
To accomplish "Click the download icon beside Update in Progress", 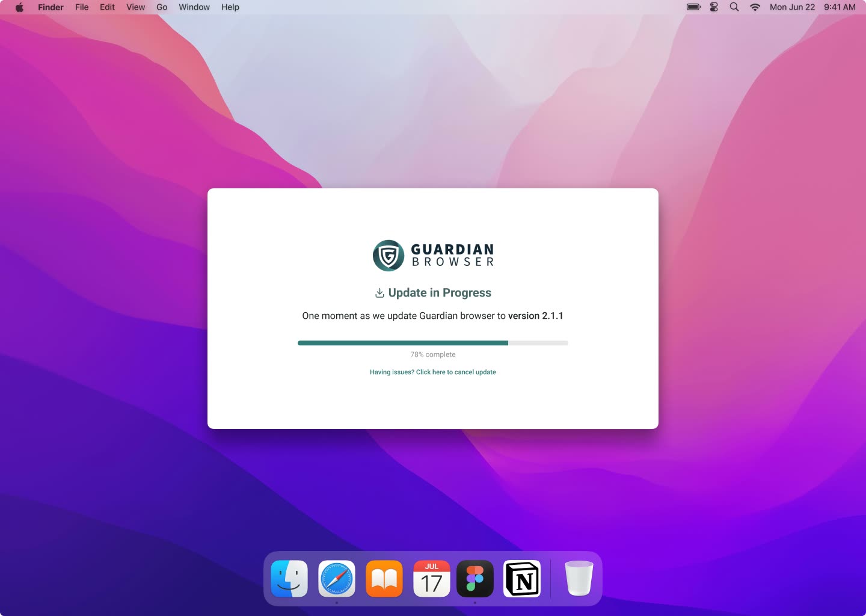I will [x=379, y=293].
